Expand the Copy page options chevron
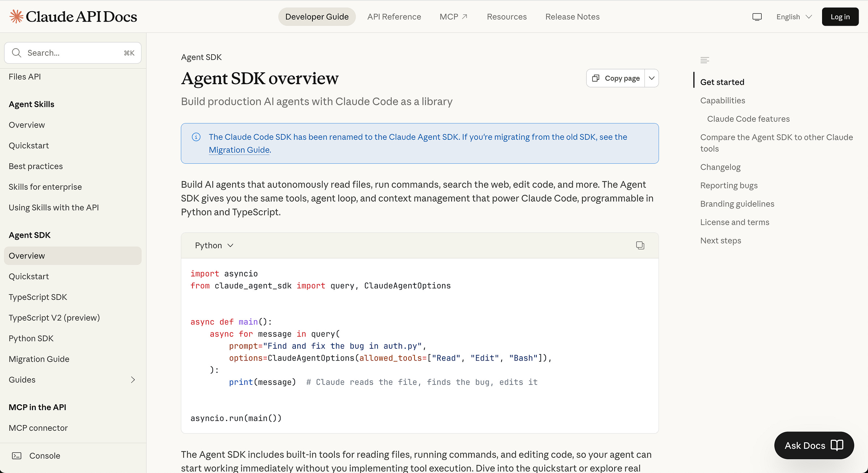 coord(651,78)
